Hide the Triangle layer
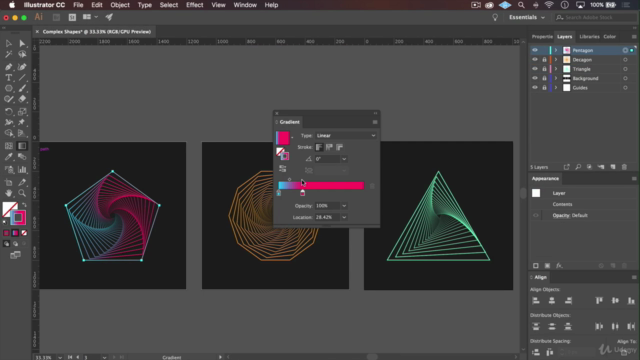 (x=535, y=69)
